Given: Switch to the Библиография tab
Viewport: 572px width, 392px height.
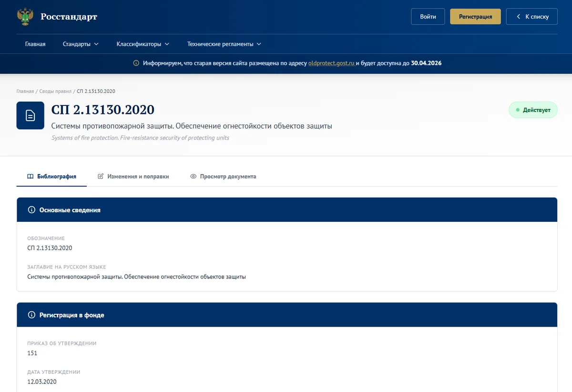Looking at the screenshot, I should [x=51, y=176].
